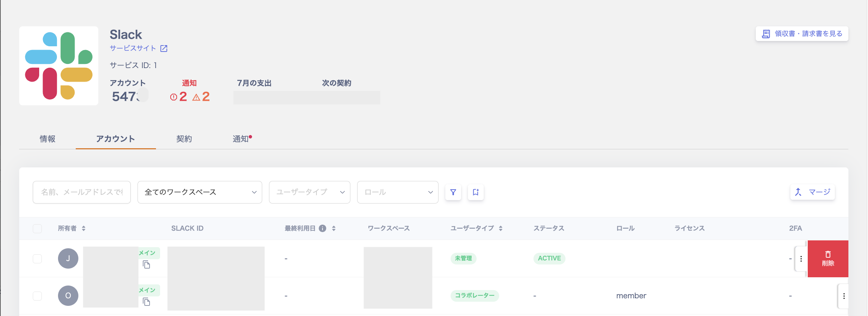868x316 pixels.
Task: Click the ワークスペース column header
Action: pyautogui.click(x=388, y=228)
